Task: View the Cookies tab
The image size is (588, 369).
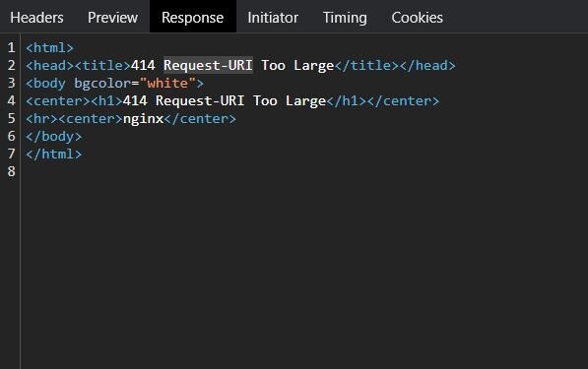Action: pos(417,18)
